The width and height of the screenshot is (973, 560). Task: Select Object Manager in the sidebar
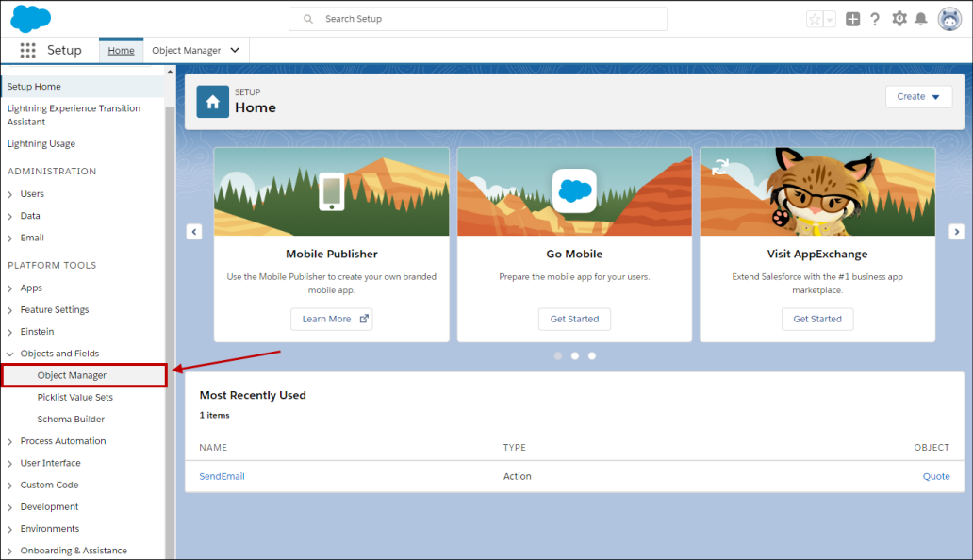(x=72, y=375)
